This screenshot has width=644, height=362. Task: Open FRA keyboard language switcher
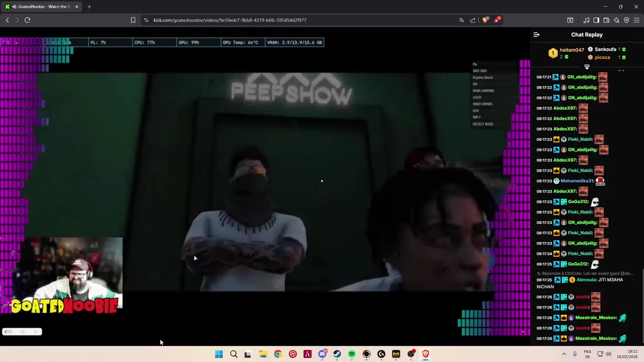[588, 354]
